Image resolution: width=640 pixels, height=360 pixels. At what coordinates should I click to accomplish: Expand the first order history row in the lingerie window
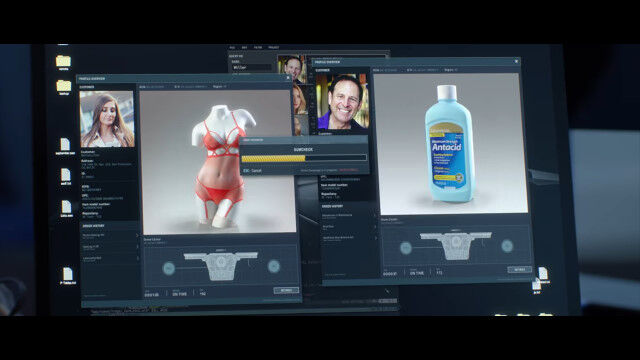(110, 236)
